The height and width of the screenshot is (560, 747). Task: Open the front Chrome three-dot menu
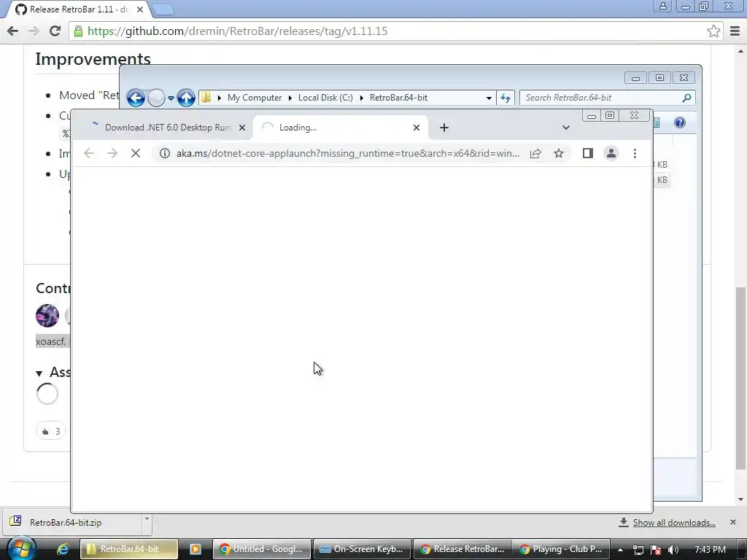[635, 153]
